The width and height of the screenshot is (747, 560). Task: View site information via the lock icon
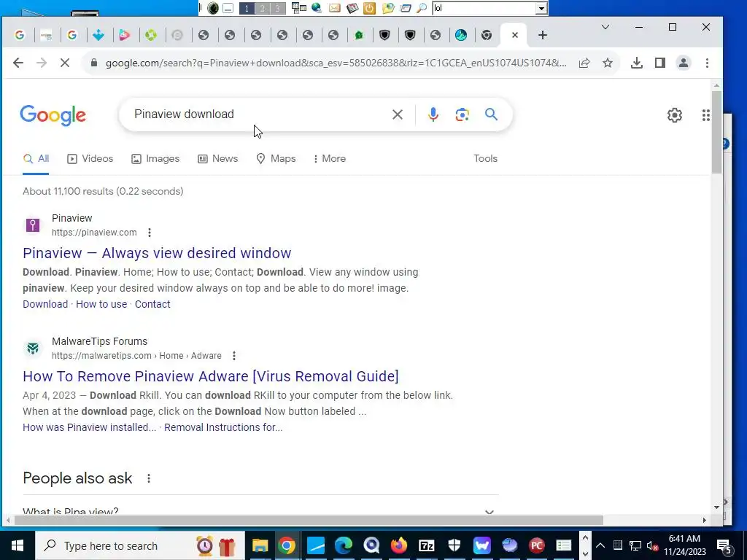pos(94,63)
